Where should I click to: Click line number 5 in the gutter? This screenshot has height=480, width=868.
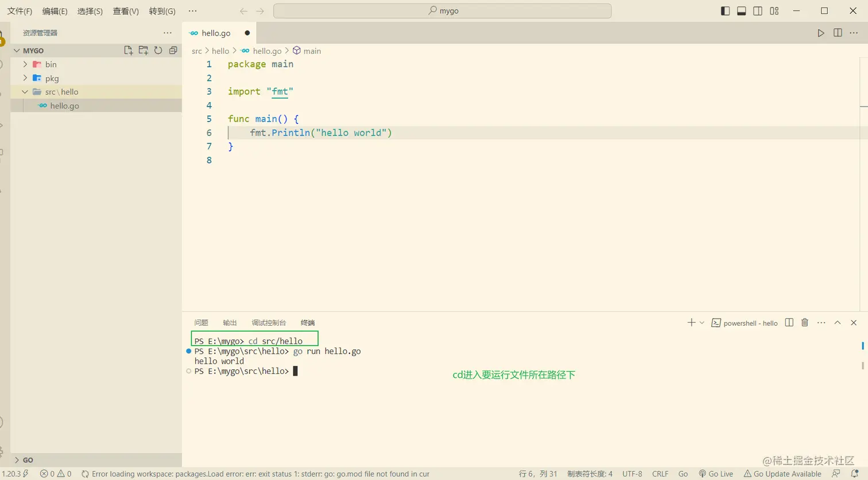(x=209, y=119)
